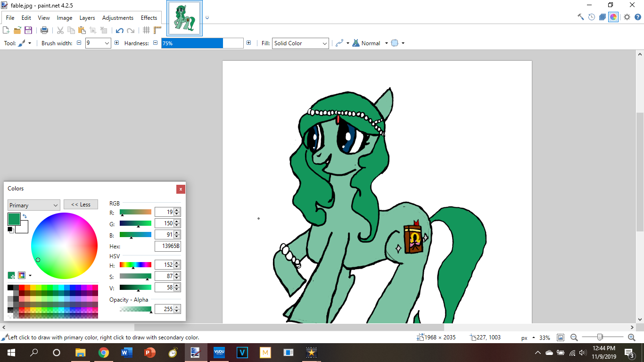The image size is (644, 362).
Task: Click the Print icon
Action: (44, 30)
